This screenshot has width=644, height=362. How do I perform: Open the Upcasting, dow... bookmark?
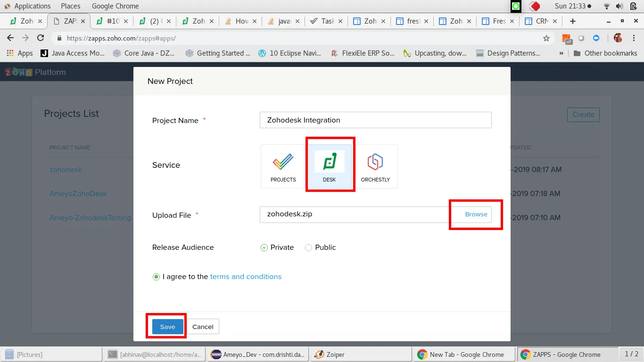point(435,53)
